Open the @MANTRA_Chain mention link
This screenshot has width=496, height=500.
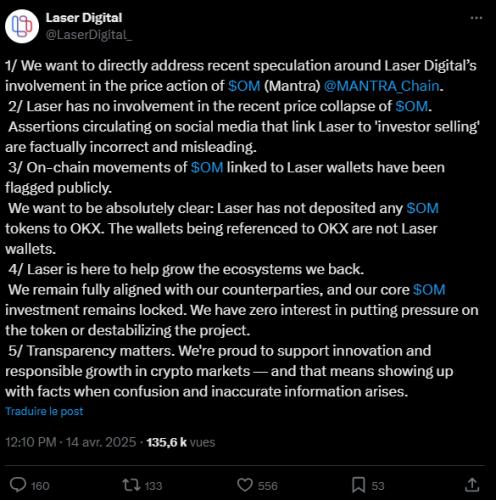point(382,86)
